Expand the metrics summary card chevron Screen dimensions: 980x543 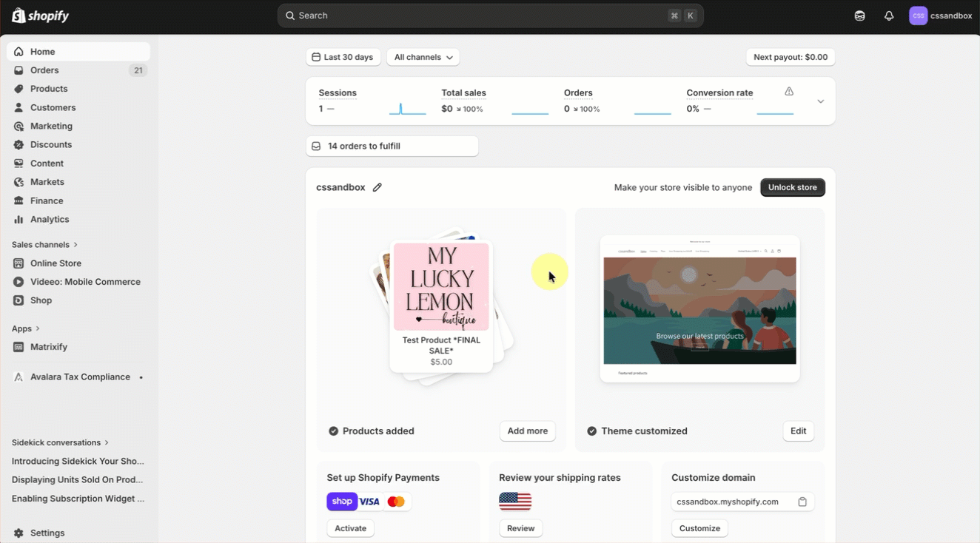(x=820, y=101)
